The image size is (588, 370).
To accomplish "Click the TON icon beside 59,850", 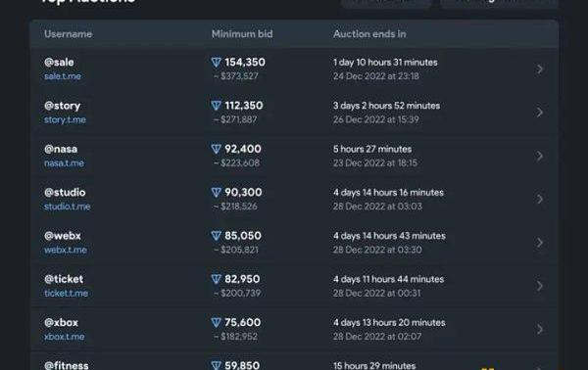I will [217, 365].
